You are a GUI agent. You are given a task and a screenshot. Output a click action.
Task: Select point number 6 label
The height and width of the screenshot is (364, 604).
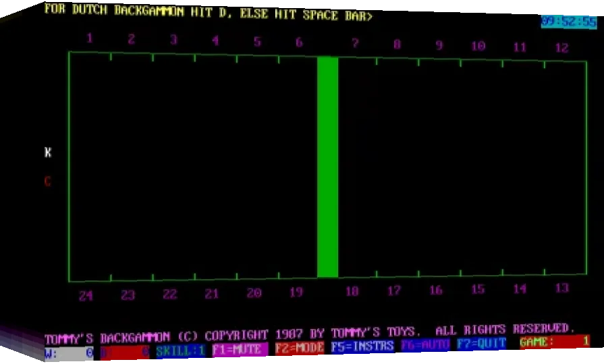click(299, 42)
